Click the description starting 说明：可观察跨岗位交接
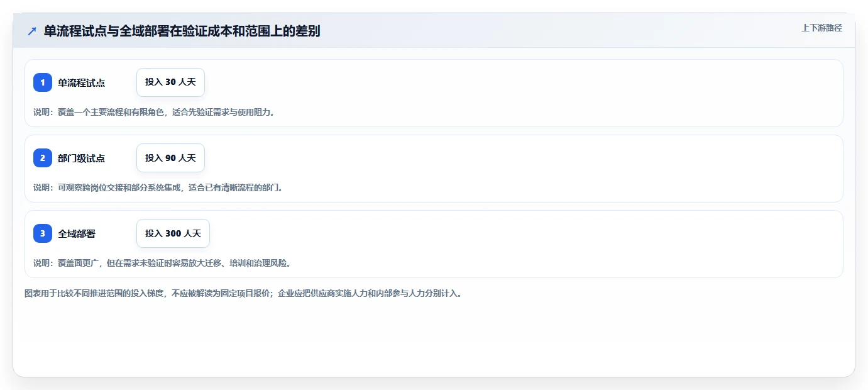 [x=158, y=187]
